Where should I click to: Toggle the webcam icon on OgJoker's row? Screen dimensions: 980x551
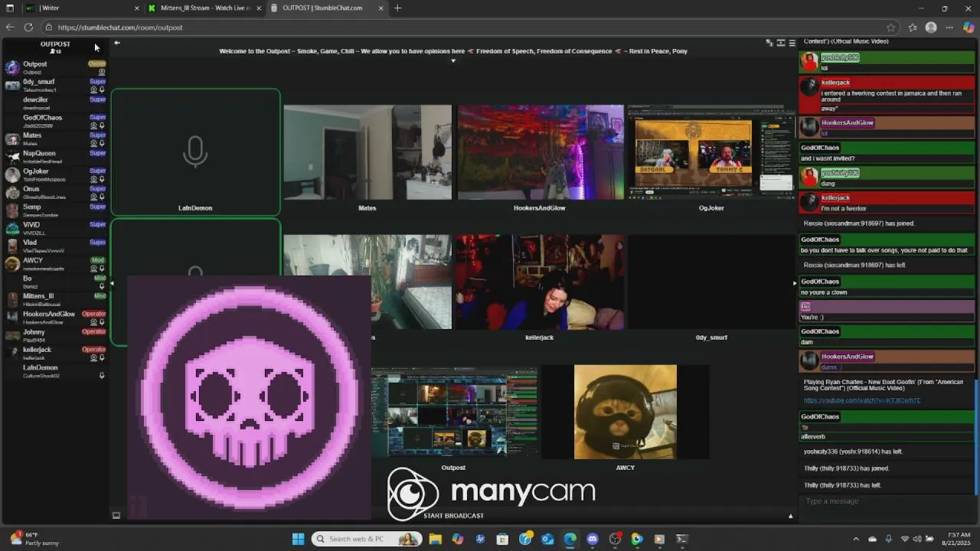click(x=93, y=179)
